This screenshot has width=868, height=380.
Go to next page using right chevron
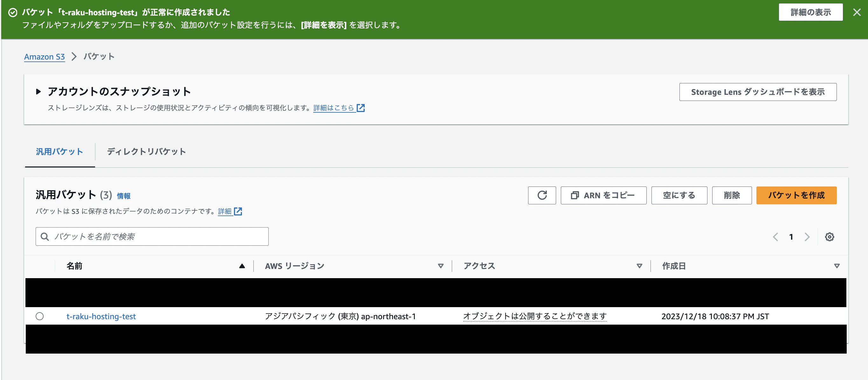tap(807, 237)
